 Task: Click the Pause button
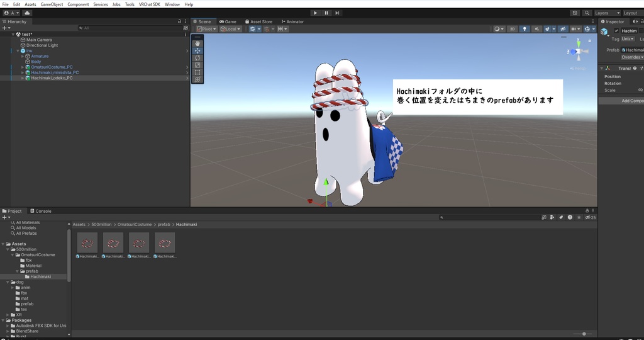(x=326, y=13)
